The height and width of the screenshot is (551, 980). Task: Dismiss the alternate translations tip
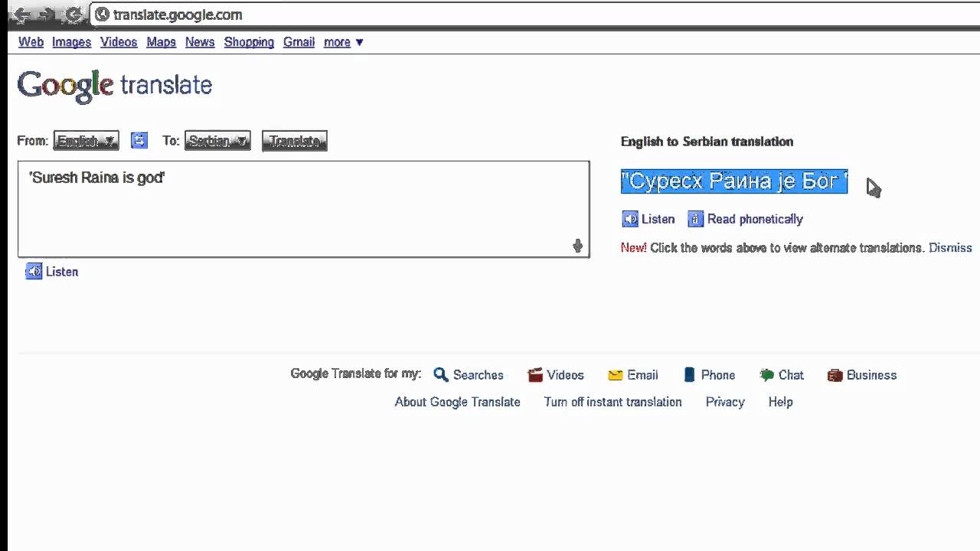[950, 248]
